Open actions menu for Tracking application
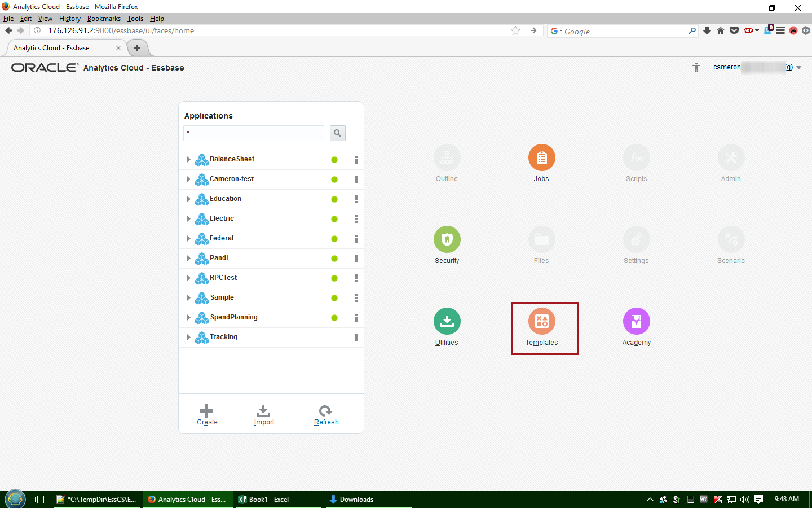 point(356,338)
